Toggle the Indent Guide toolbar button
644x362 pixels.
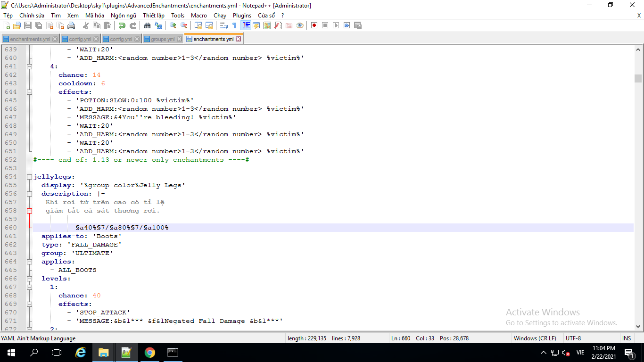click(246, 25)
